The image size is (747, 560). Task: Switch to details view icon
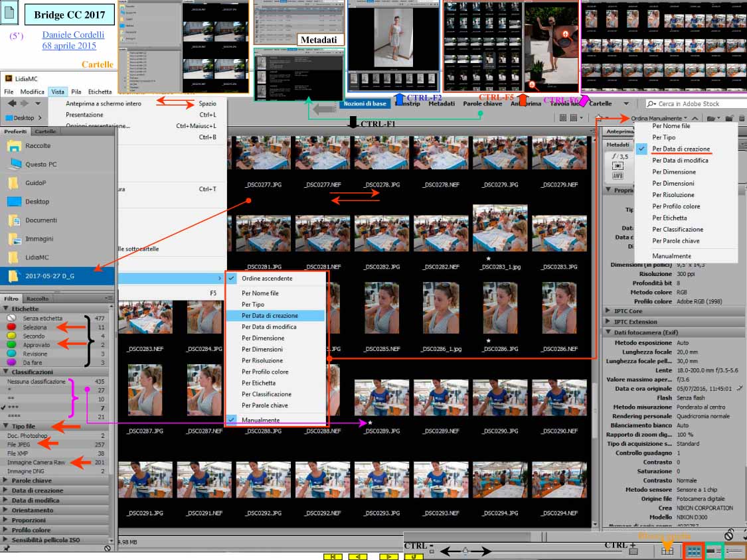click(x=714, y=551)
